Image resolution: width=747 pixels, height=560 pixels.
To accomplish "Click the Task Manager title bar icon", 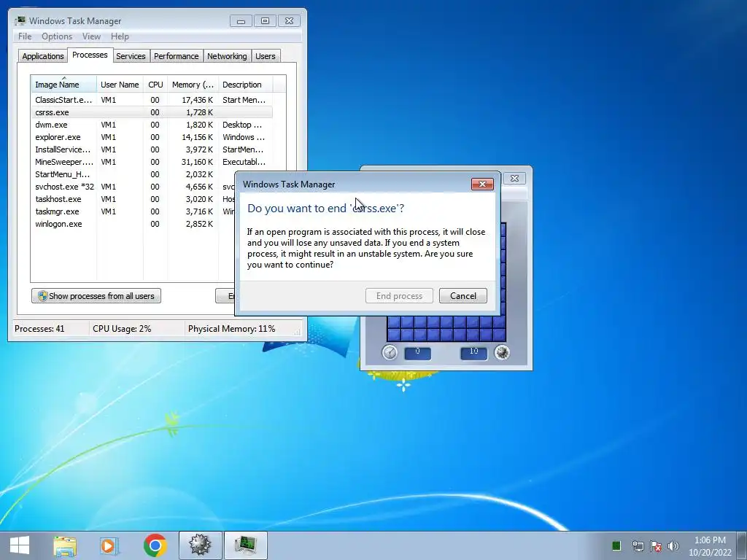I will (x=20, y=20).
